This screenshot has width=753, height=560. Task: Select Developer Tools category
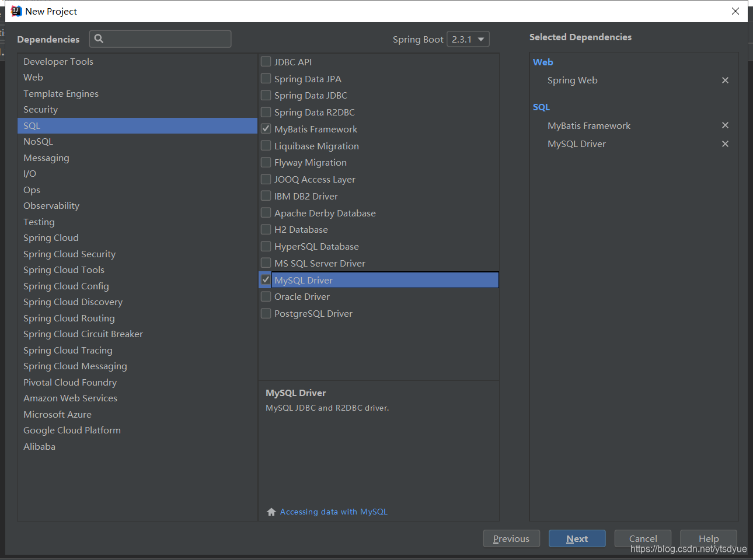point(137,61)
